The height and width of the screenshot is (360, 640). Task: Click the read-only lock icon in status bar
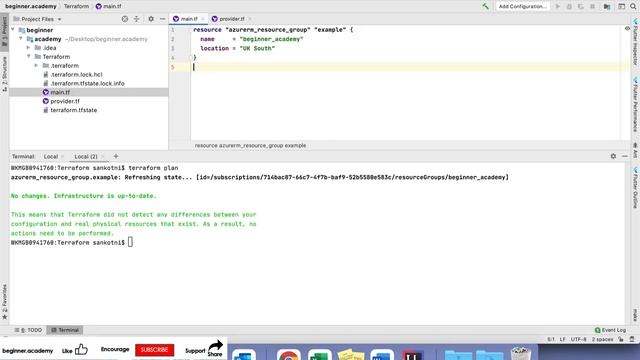[x=621, y=339]
